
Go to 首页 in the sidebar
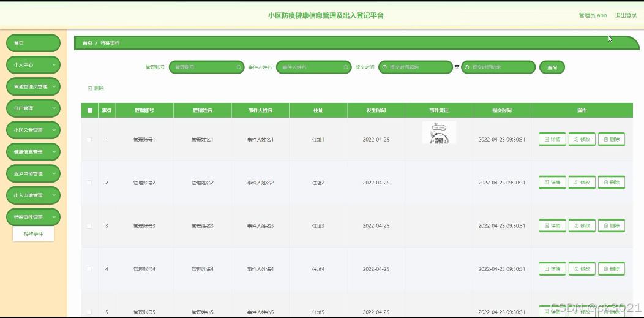tap(33, 43)
